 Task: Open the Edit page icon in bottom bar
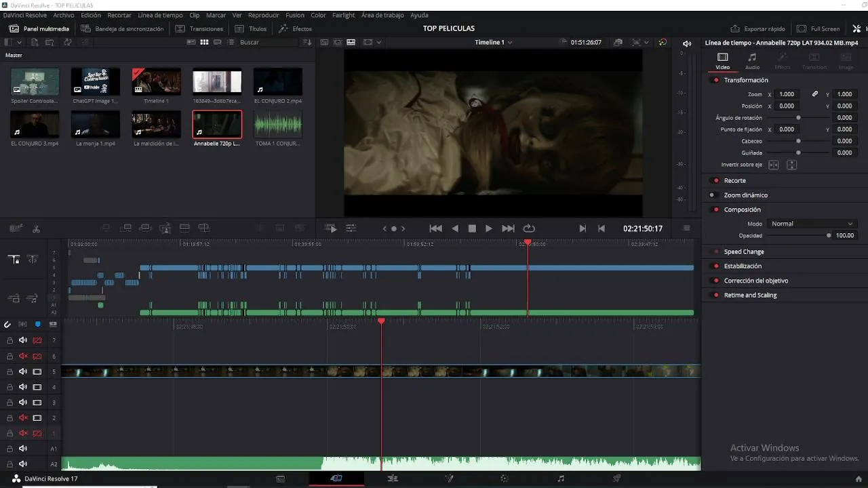click(x=392, y=479)
